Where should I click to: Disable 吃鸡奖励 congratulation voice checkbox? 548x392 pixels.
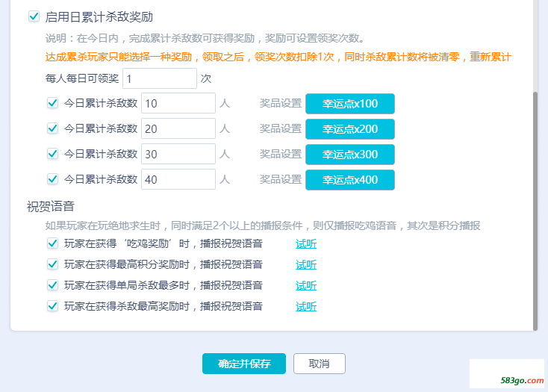click(x=52, y=243)
